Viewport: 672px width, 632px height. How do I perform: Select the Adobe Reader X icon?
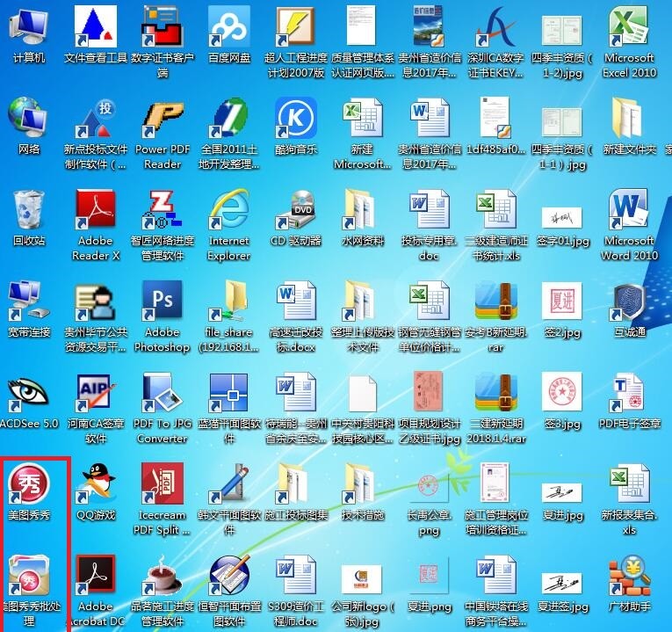pos(96,211)
